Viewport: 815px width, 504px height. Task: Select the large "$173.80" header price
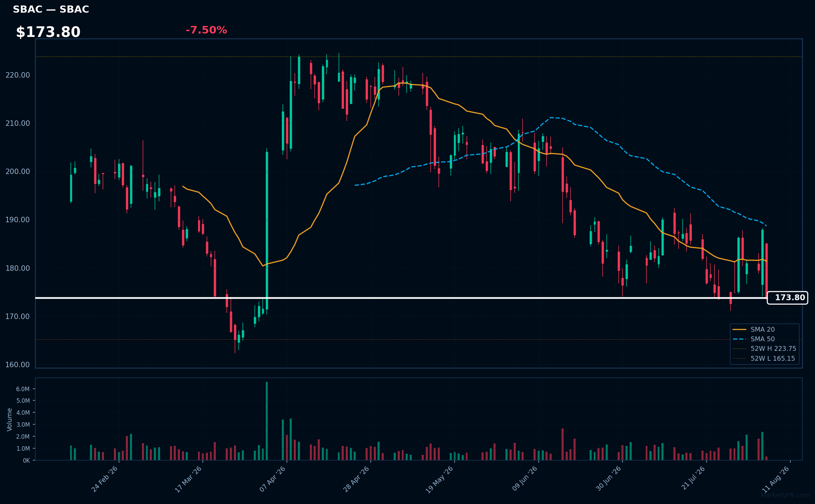pyautogui.click(x=48, y=32)
